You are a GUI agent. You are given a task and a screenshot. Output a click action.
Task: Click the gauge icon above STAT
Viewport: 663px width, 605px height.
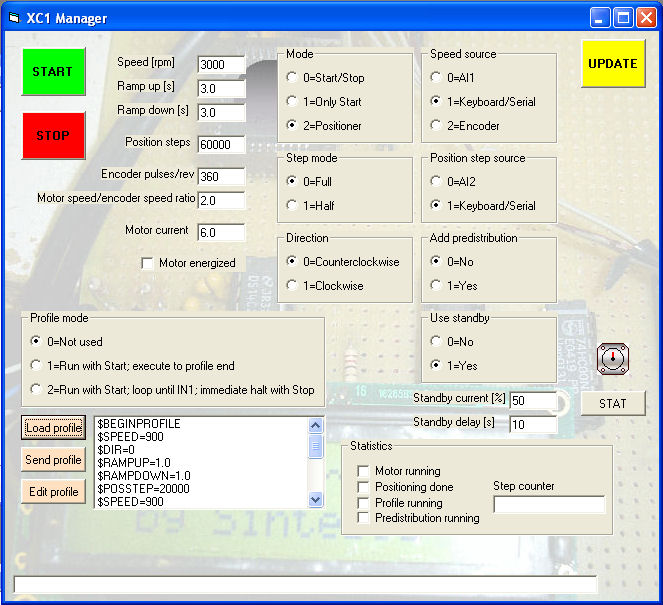(612, 357)
